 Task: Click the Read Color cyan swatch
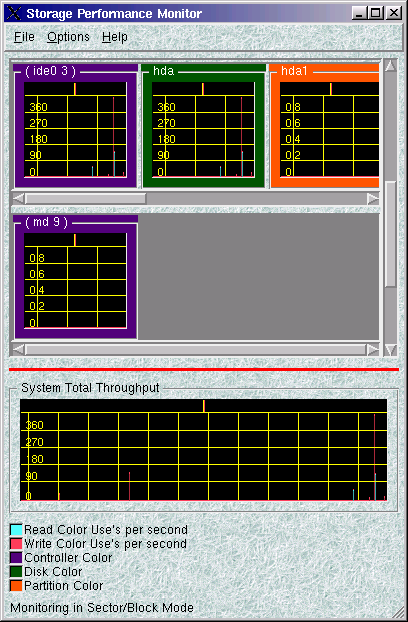coord(16,530)
